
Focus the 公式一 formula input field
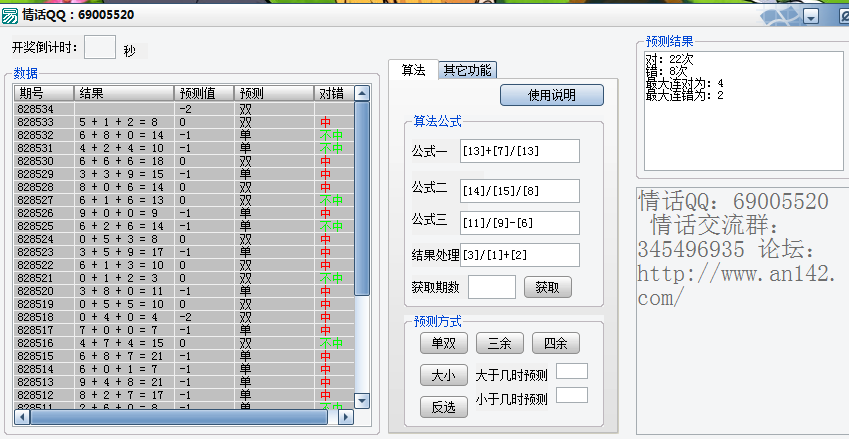520,151
